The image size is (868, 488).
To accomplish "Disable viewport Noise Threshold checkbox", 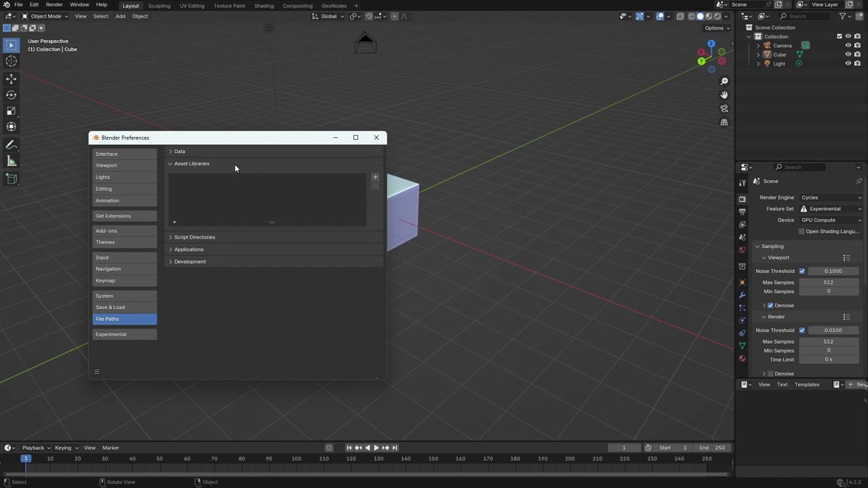I will tap(802, 271).
